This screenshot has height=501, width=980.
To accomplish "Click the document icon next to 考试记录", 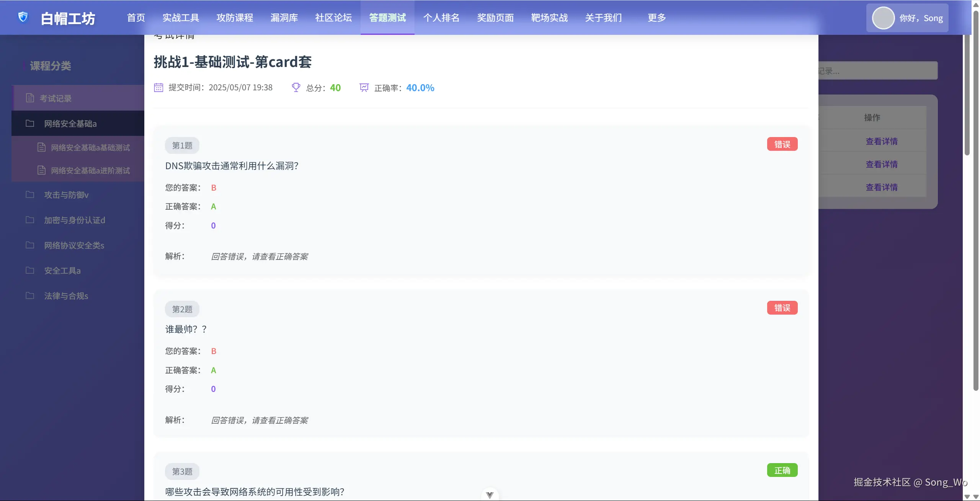I will [30, 98].
